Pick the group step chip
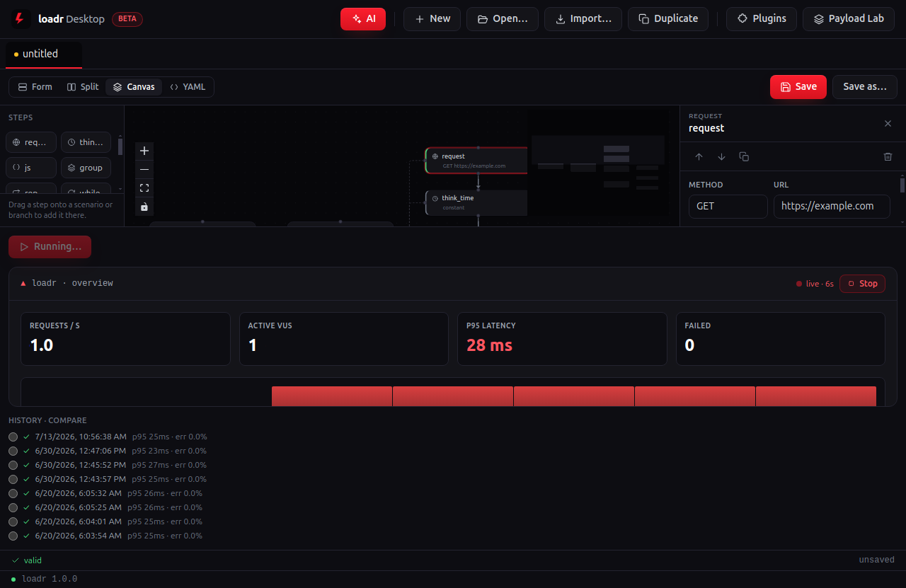Image resolution: width=906 pixels, height=588 pixels. 86,168
